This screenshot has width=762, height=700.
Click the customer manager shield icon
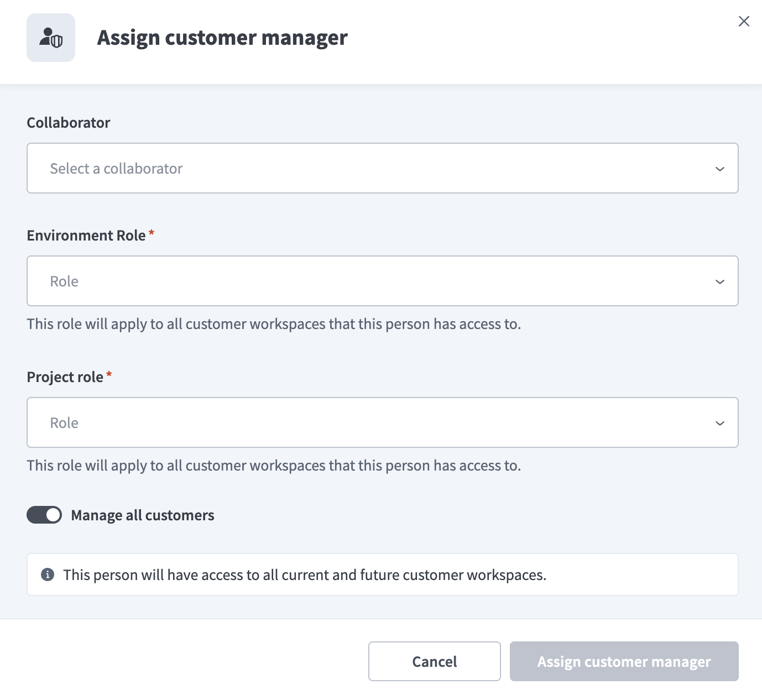[x=51, y=38]
